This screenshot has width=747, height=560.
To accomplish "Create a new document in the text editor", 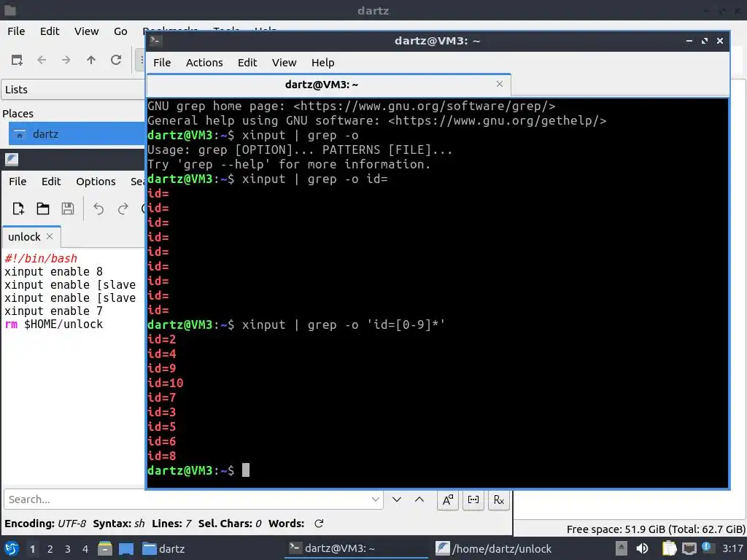I will [18, 209].
